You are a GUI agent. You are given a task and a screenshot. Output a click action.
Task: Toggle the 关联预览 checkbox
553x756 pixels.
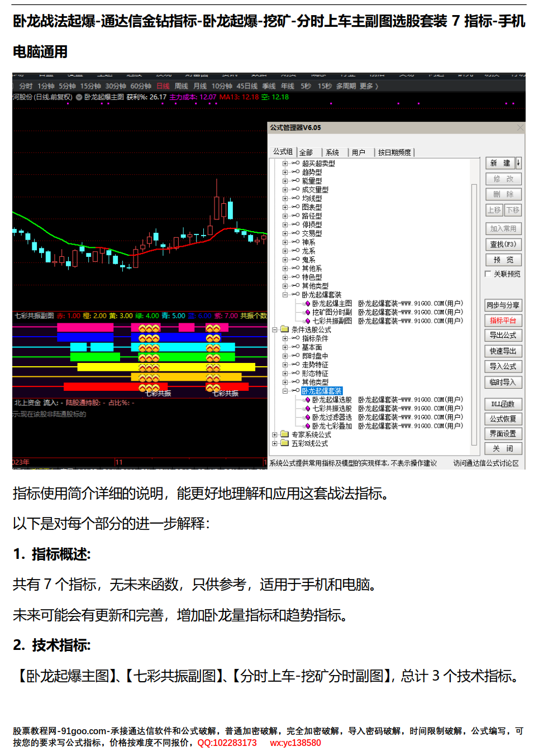click(x=488, y=274)
